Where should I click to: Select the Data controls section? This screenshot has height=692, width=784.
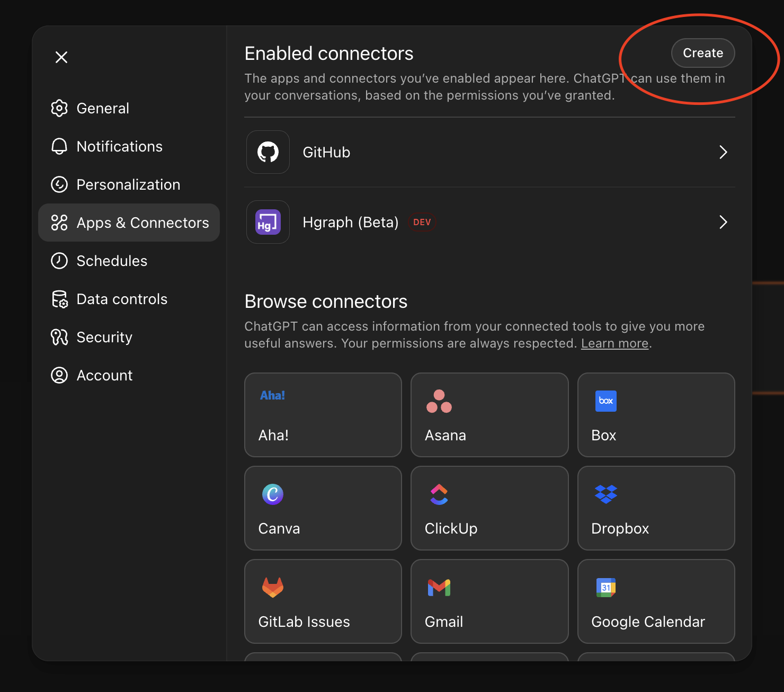click(122, 299)
